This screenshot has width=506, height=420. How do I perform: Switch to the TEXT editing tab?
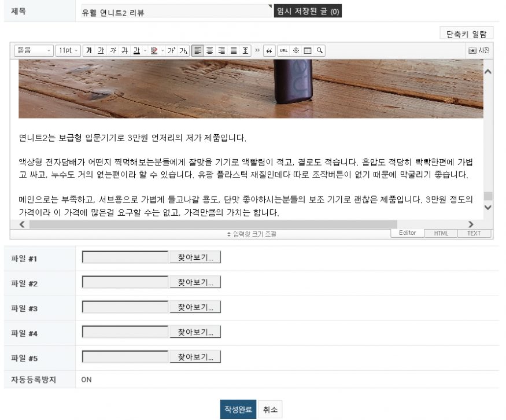pos(474,233)
